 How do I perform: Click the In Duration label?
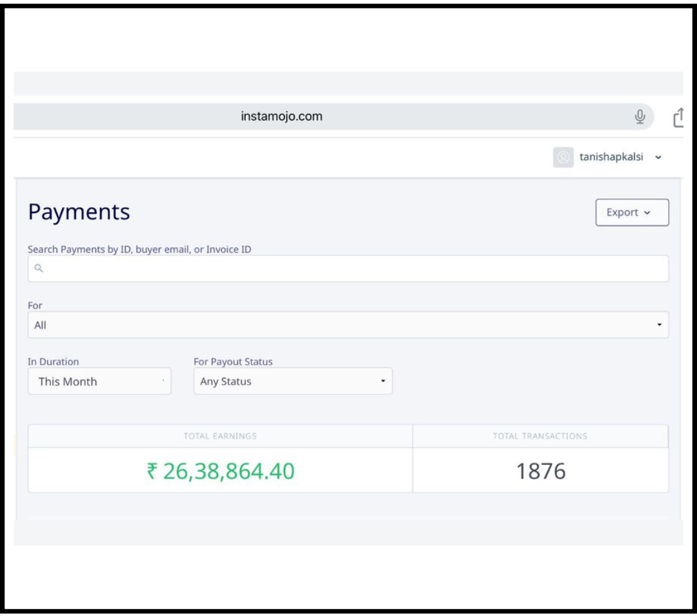tap(54, 362)
